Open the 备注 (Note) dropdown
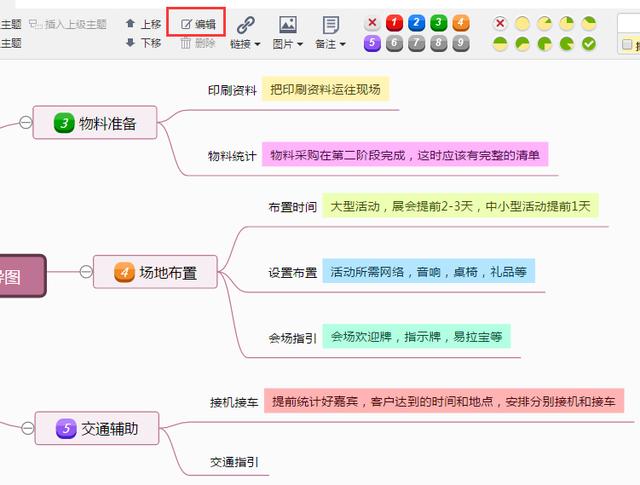Viewport: 640px width, 485px height. tap(330, 33)
